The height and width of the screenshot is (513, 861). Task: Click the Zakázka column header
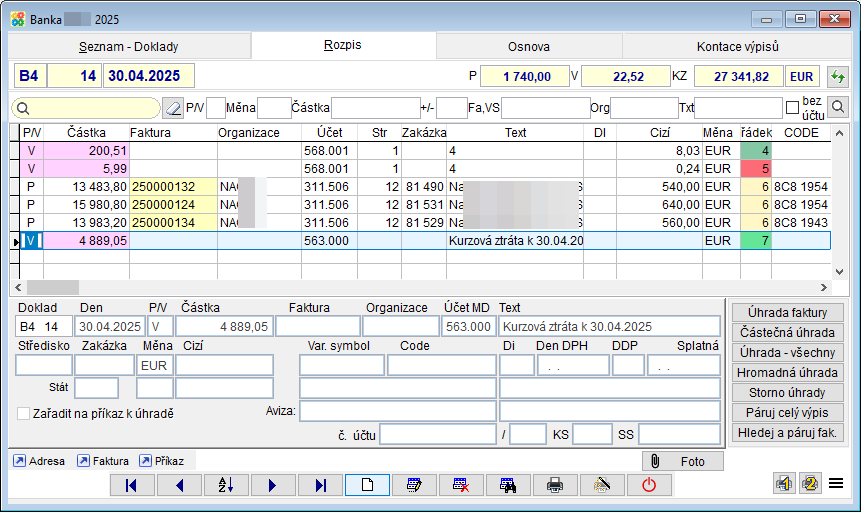pos(424,133)
